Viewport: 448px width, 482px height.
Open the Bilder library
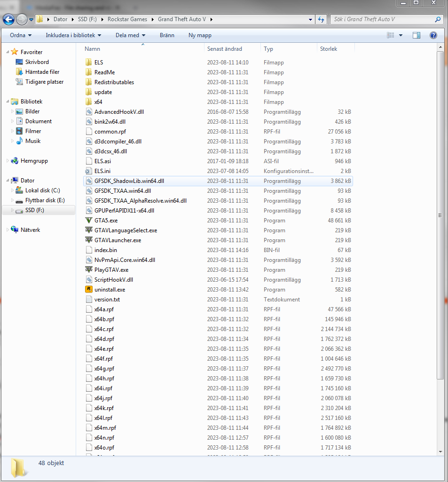tap(32, 111)
